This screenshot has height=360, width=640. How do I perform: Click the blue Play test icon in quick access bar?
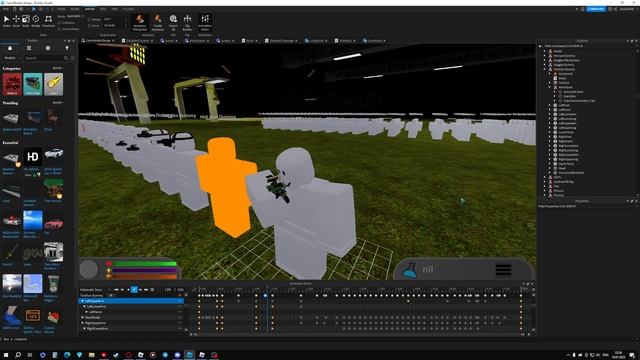click(34, 9)
